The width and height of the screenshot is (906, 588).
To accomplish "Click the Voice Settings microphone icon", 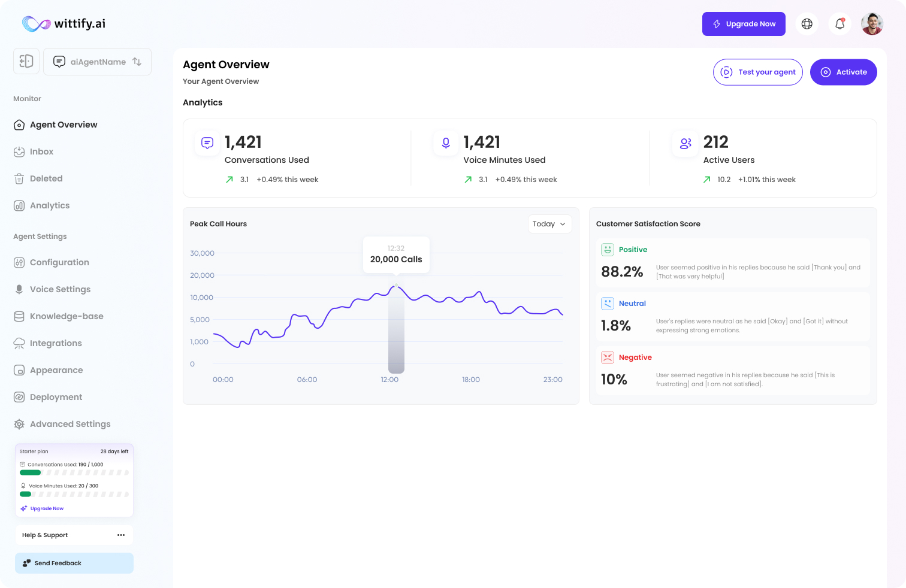I will [19, 289].
